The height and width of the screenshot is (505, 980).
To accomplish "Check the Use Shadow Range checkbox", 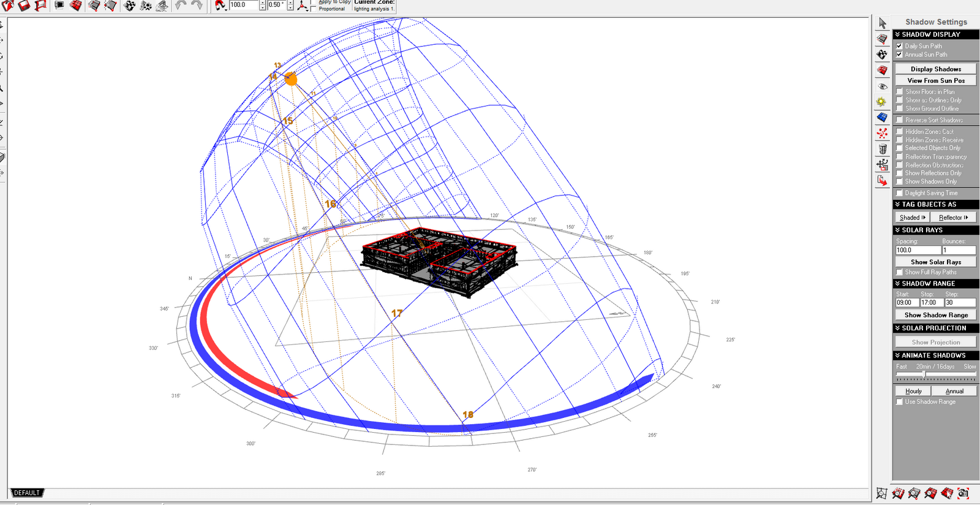I will (x=899, y=402).
